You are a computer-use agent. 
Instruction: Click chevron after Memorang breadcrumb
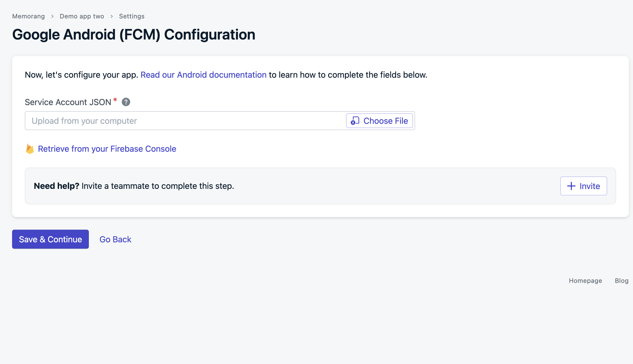[x=52, y=16]
